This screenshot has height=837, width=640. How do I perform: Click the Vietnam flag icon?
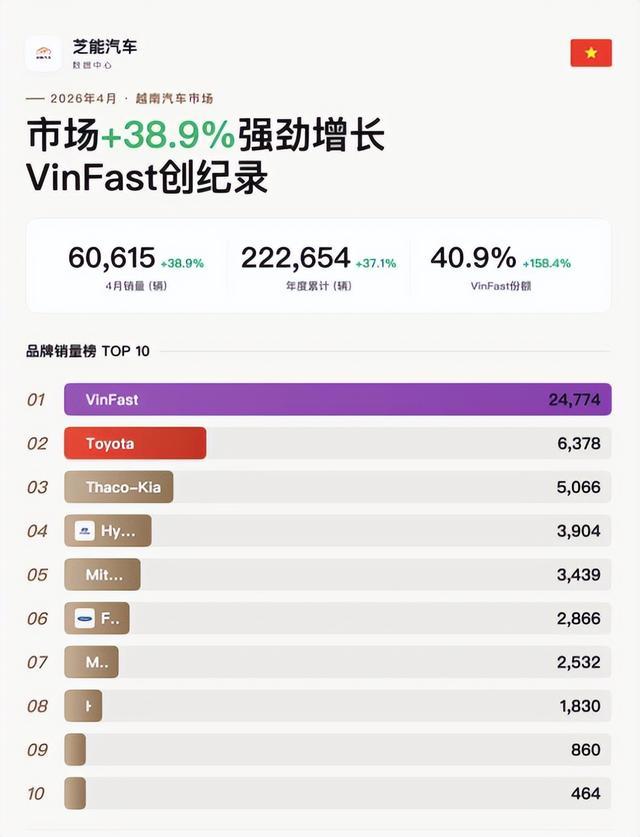click(x=591, y=53)
